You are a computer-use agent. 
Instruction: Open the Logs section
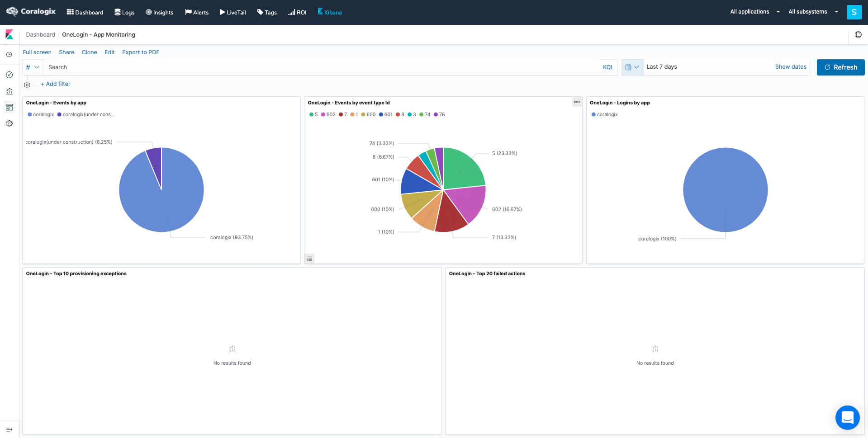coord(124,12)
